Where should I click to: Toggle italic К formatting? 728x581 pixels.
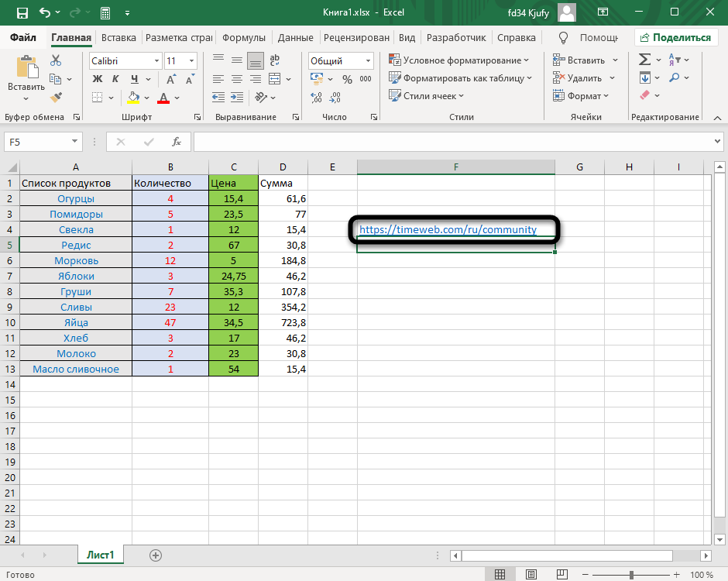pos(116,79)
